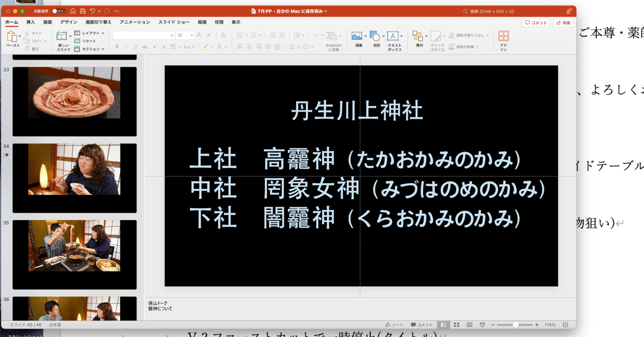Screen dimensions: 644x337
Task: Select slide 34 thumbnail of woman eating
Action: (74, 178)
